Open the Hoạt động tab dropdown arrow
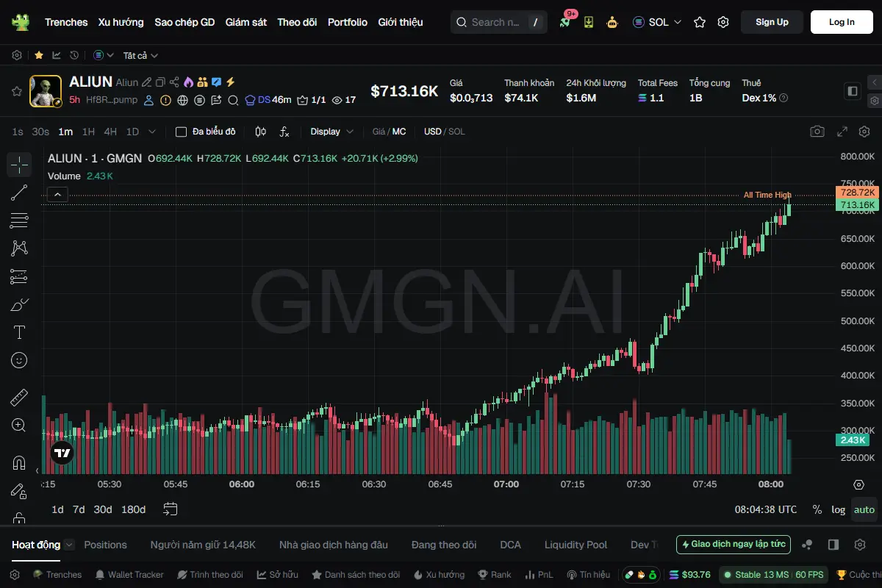882x588 pixels. [x=69, y=545]
